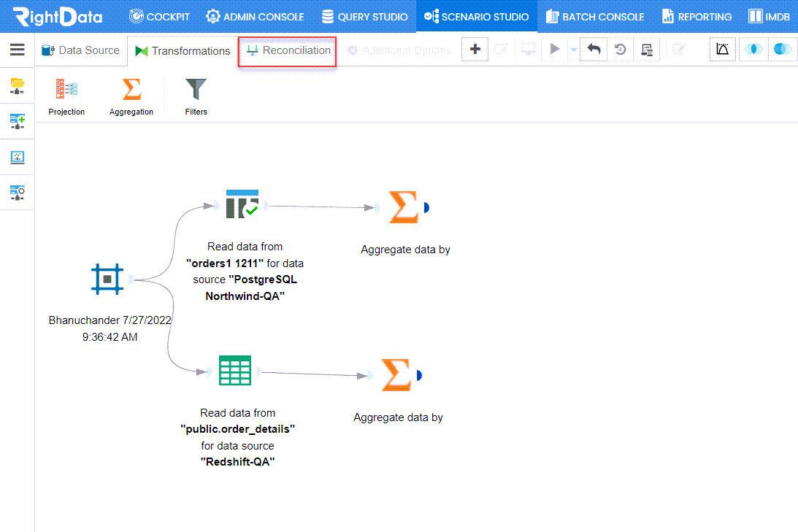Click the "PostgreSQL Northwind-QA" label text
The width and height of the screenshot is (798, 532).
point(251,288)
